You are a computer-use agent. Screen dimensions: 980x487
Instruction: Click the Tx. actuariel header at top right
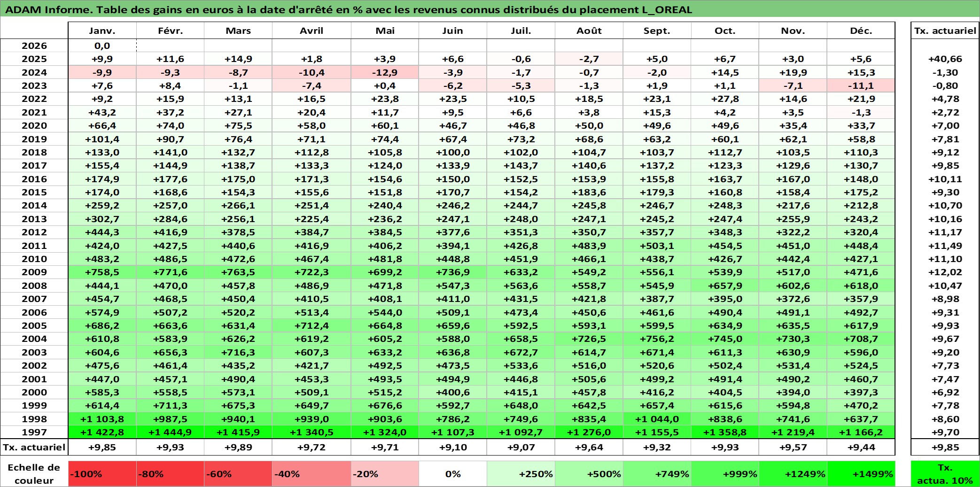(x=945, y=31)
